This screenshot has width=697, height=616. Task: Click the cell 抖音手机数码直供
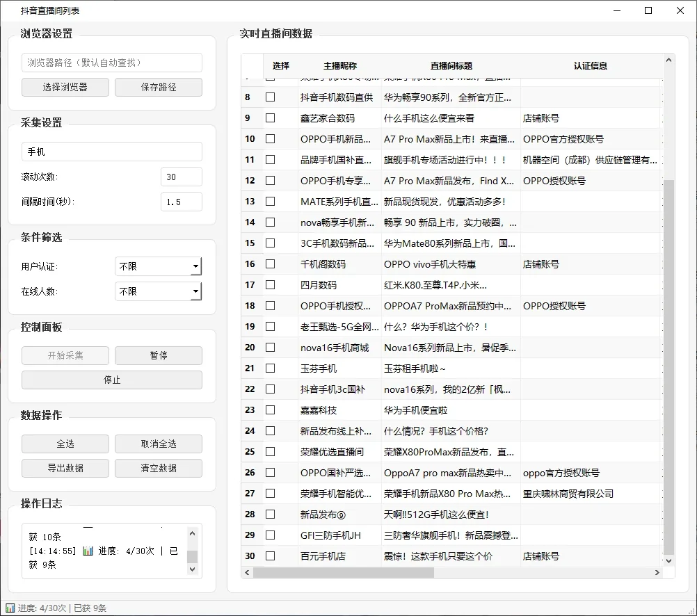point(339,97)
